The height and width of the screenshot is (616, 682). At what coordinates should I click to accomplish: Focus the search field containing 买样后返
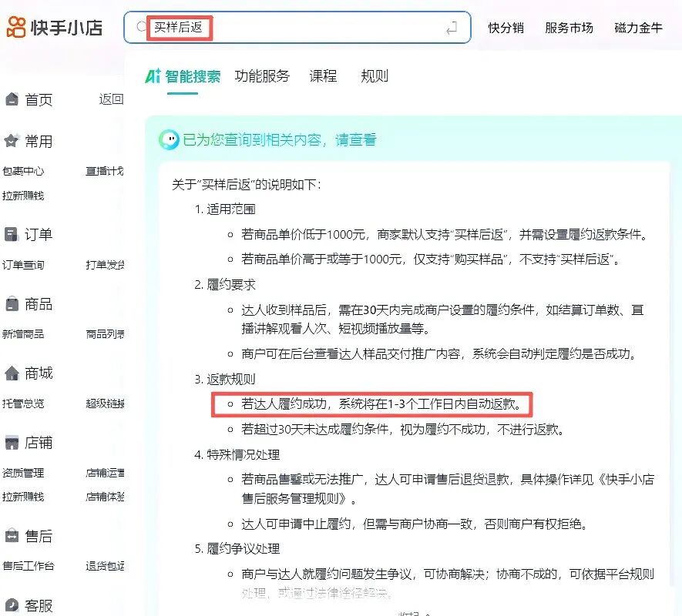[x=297, y=28]
